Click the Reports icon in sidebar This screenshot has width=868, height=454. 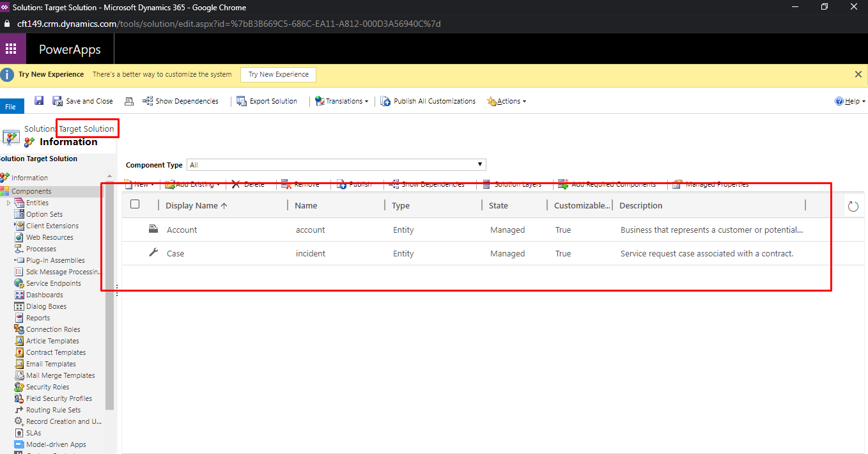(19, 318)
